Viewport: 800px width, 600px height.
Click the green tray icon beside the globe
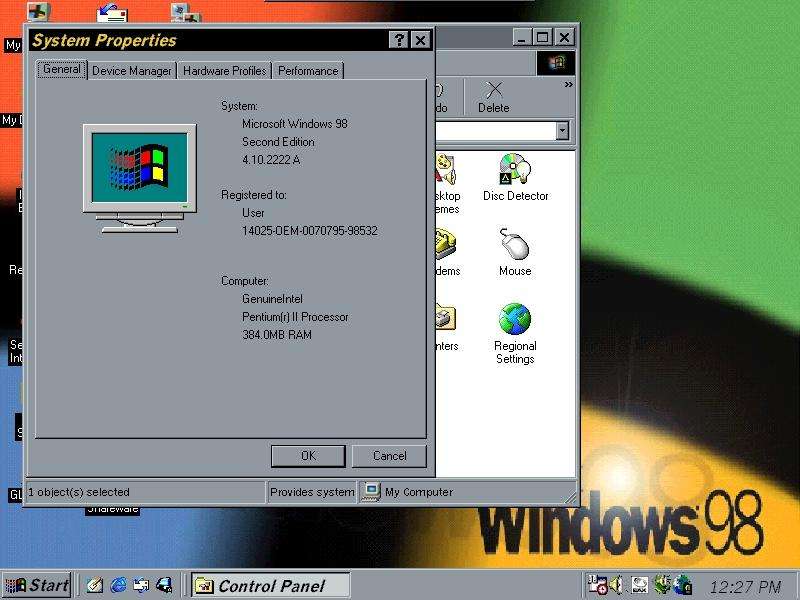662,585
